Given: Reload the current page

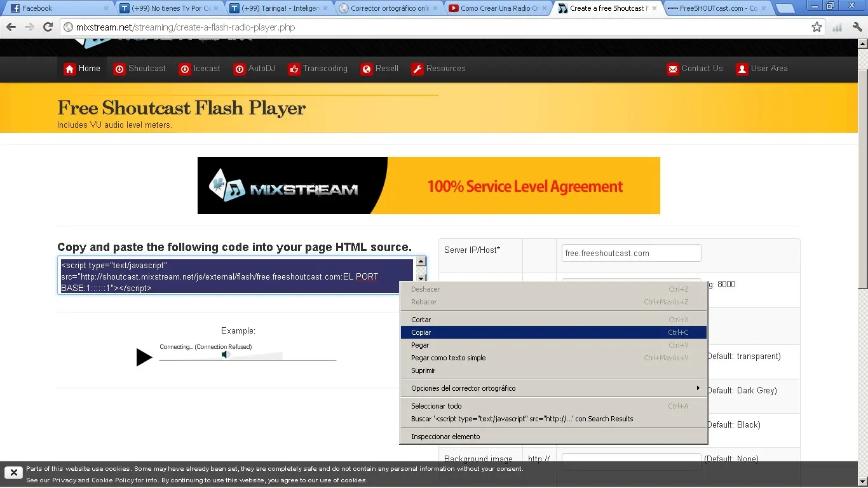Looking at the screenshot, I should tap(48, 27).
